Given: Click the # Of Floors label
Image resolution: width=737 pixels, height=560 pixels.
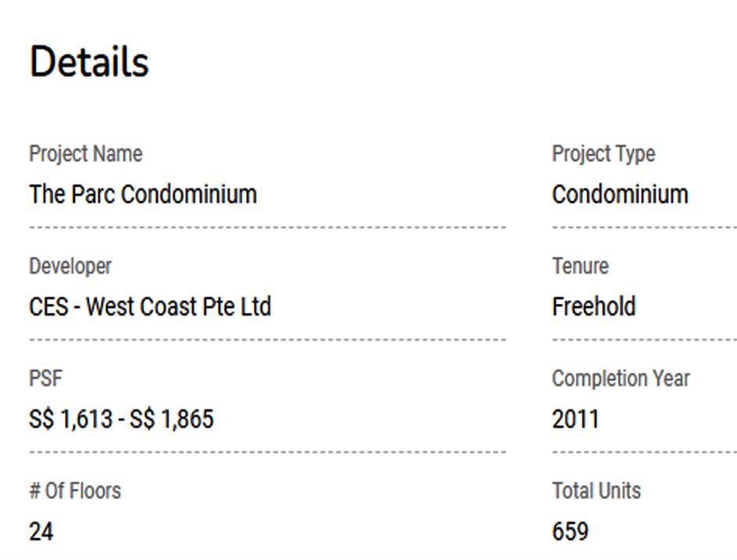Looking at the screenshot, I should tap(75, 491).
